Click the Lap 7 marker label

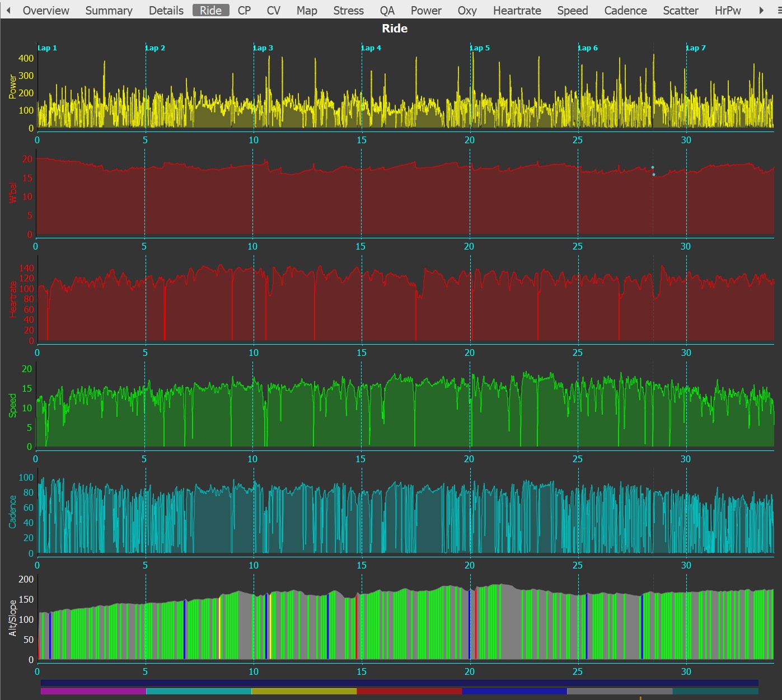click(696, 48)
